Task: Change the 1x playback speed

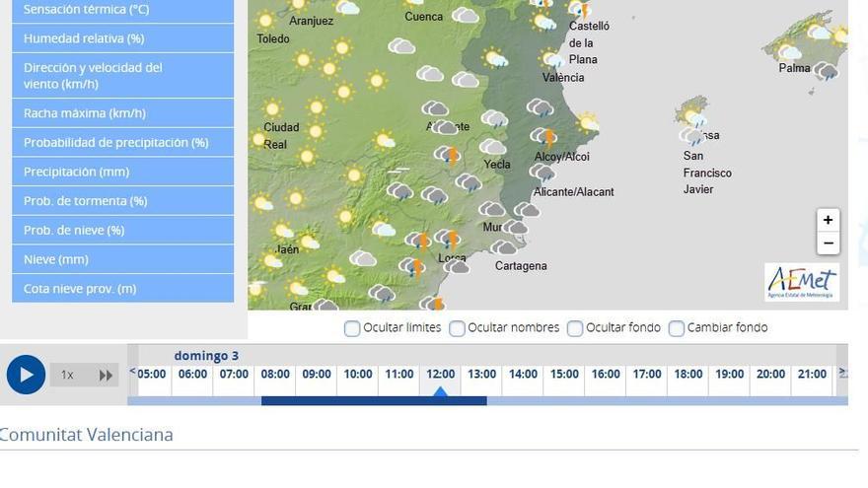Action: click(x=67, y=376)
